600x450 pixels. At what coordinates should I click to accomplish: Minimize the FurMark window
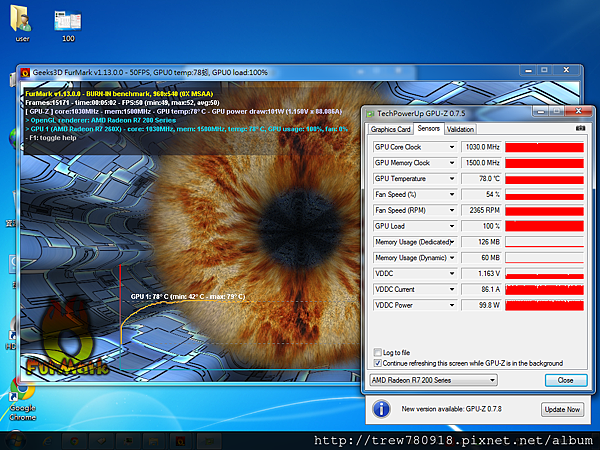point(528,70)
